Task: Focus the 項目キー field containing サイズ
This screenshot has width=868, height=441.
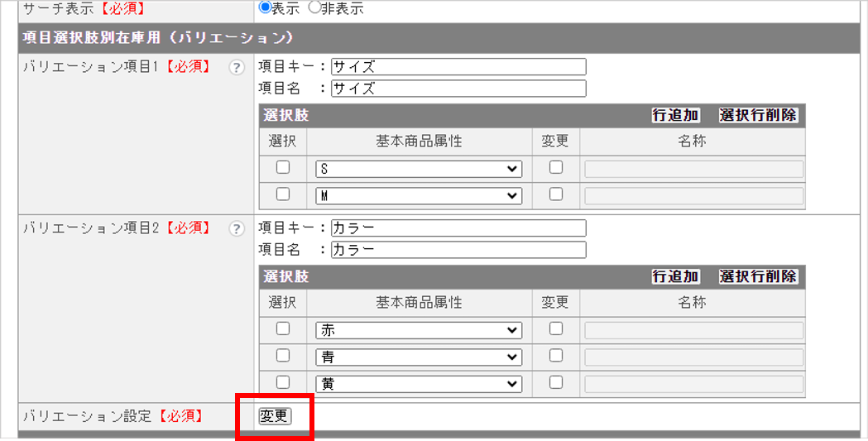Action: (x=458, y=67)
